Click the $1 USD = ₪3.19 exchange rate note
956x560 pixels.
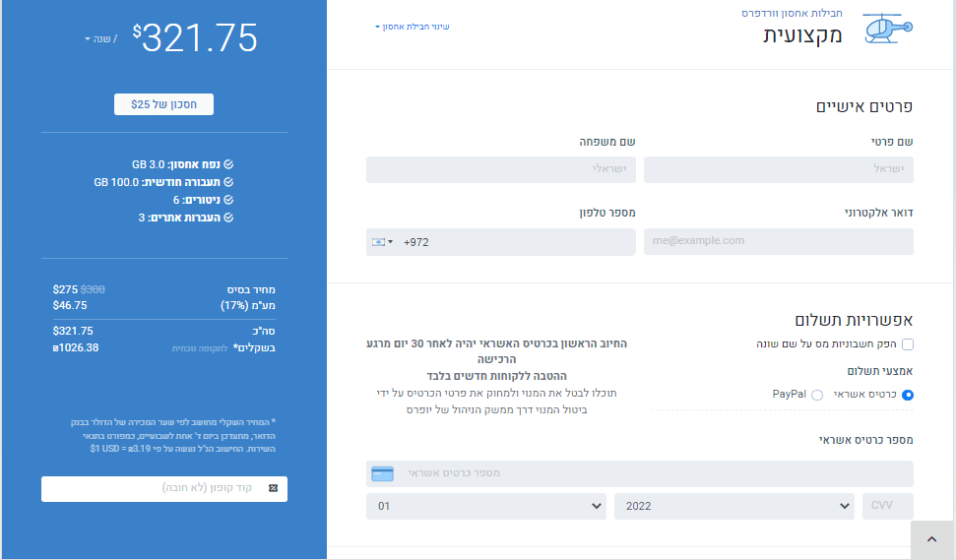tap(119, 449)
